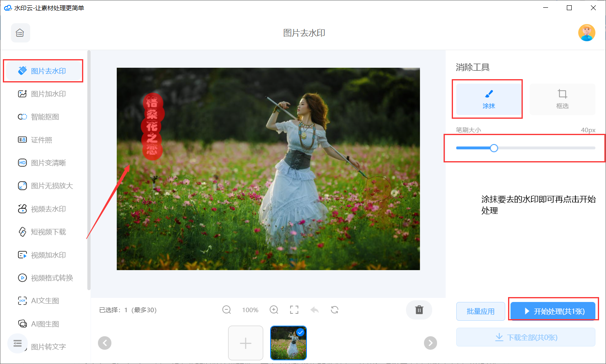Click the zoom out magnifier icon
Screen dimensions: 606x364
(226, 310)
